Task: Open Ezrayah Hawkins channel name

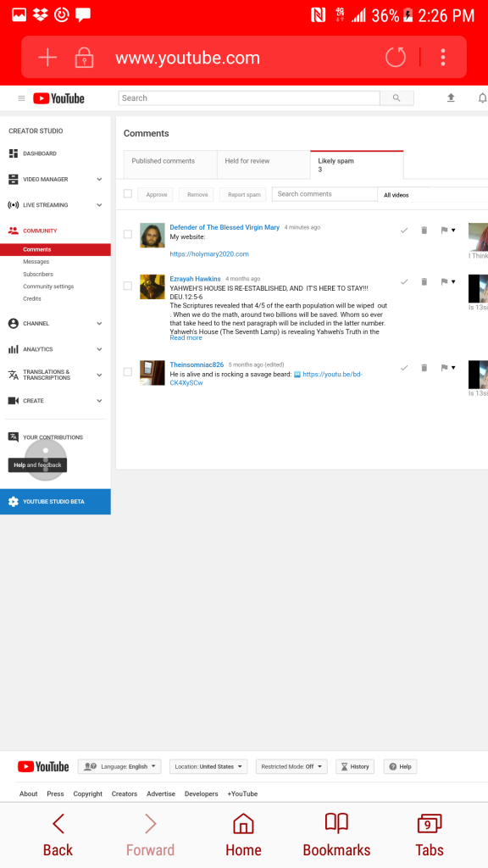Action: [196, 278]
